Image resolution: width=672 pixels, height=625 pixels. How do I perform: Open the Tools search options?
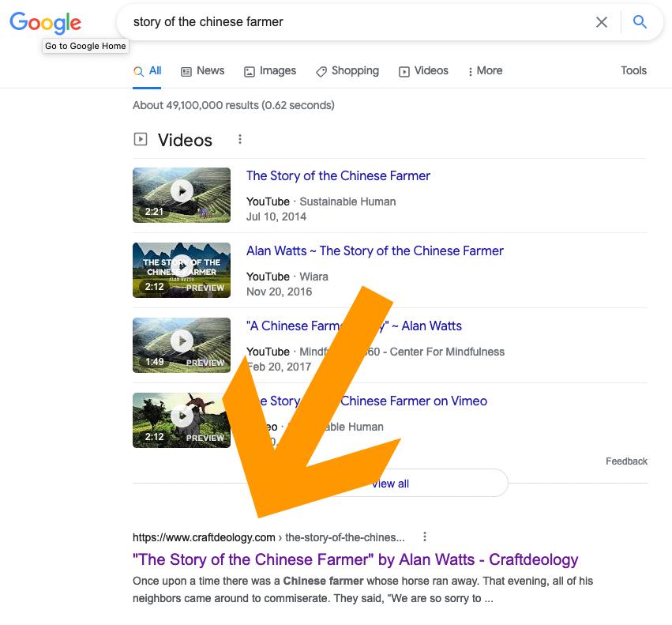click(633, 70)
